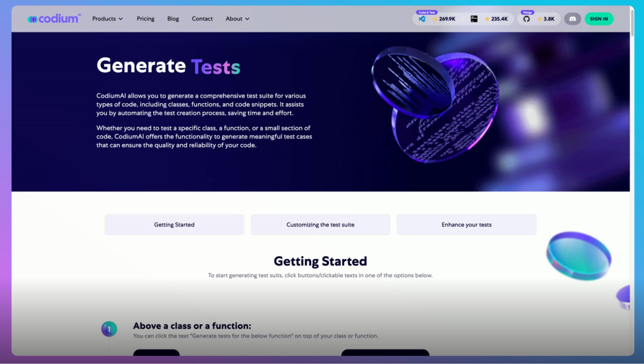The height and width of the screenshot is (364, 644).
Task: Click the step 1 circle badge
Action: [x=109, y=329]
